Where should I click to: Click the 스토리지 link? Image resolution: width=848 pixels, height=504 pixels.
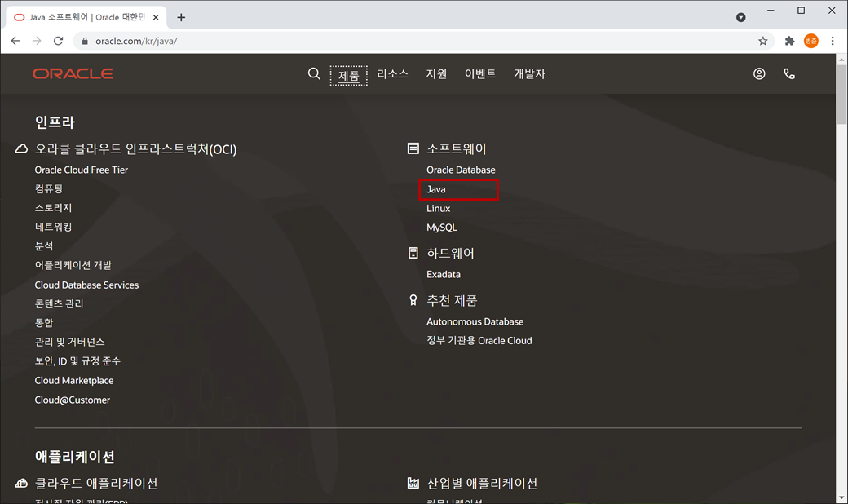click(53, 208)
